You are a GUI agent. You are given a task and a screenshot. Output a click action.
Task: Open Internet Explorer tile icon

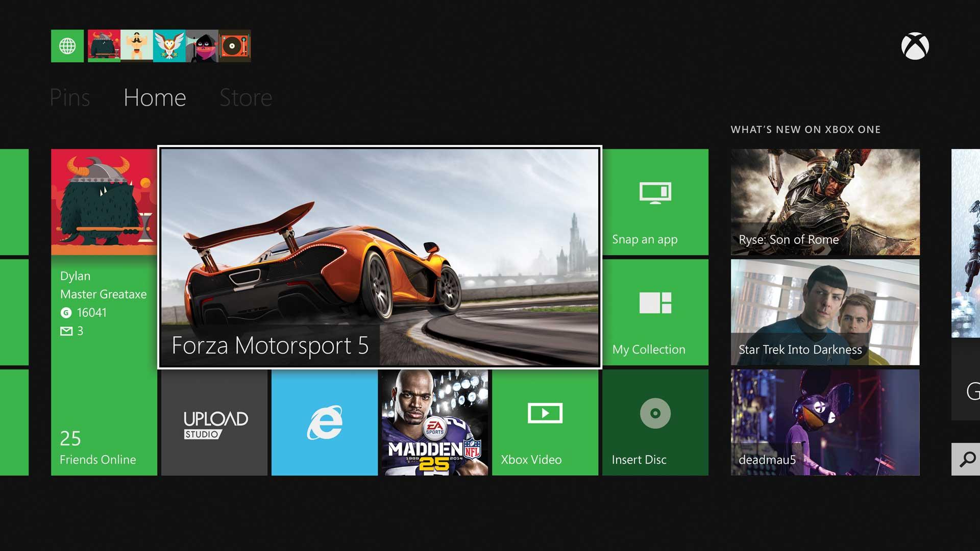325,424
